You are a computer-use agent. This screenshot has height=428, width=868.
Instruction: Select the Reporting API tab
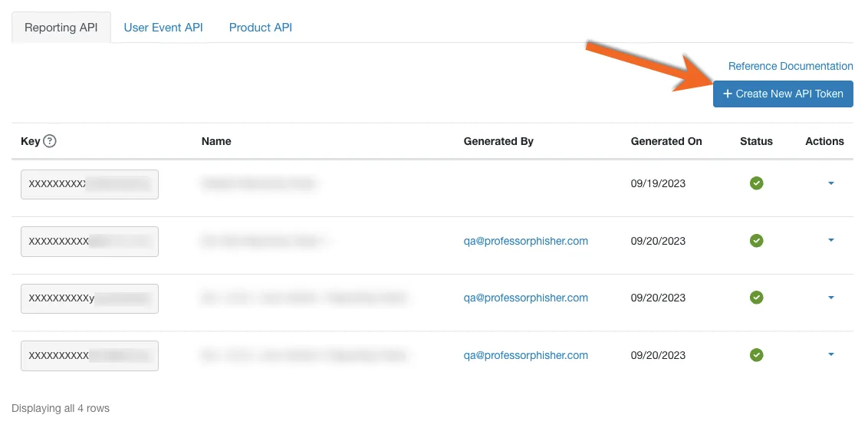tap(61, 28)
